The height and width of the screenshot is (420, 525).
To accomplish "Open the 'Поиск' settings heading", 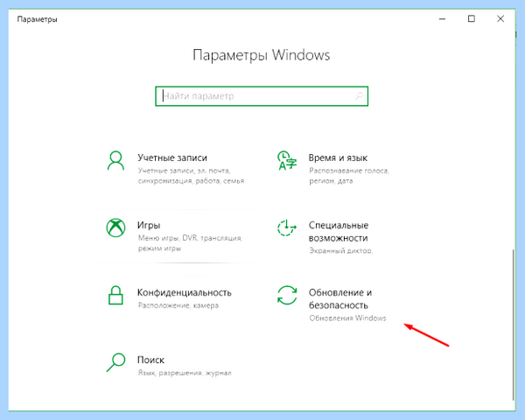I will tap(150, 360).
